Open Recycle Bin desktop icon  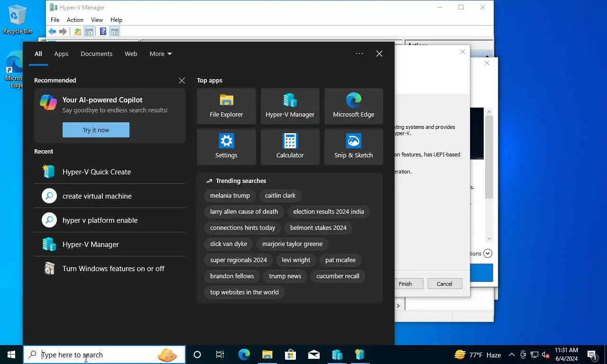[x=17, y=19]
